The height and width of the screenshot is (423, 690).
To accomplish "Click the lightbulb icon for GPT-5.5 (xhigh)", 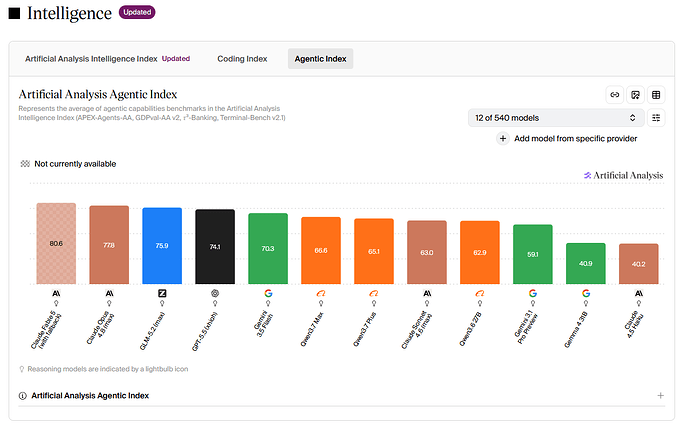I will point(215,303).
